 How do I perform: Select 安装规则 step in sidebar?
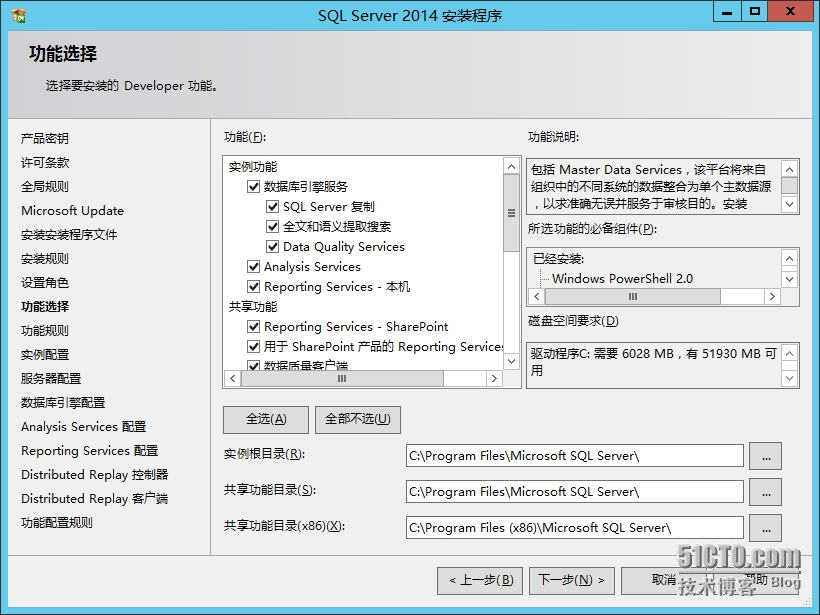pos(45,259)
